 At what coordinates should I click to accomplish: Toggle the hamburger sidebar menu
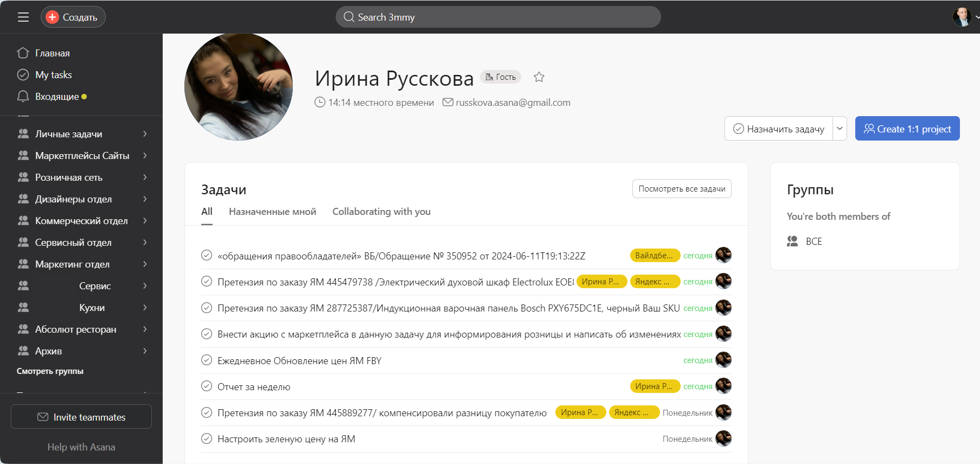[23, 17]
